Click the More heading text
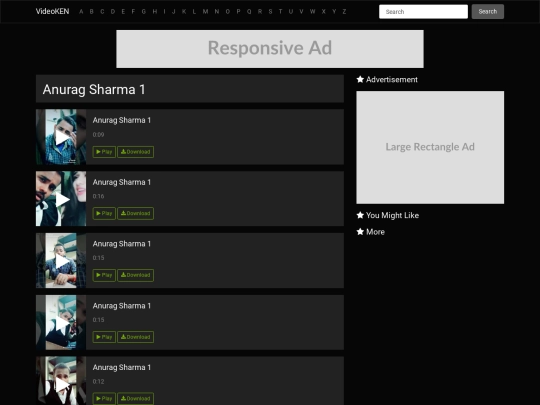The height and width of the screenshot is (405, 540). coord(375,232)
